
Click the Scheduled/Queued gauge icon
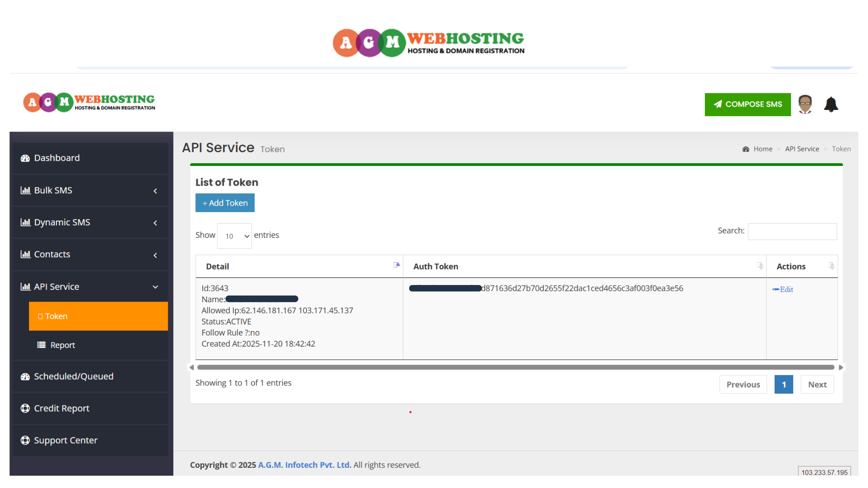tap(25, 376)
